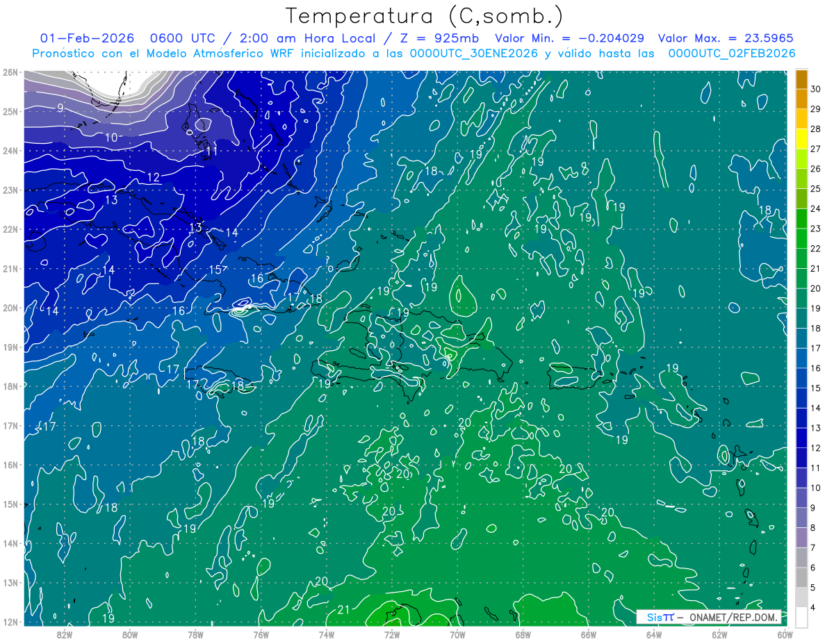Click 'Valor Max. = 23.5965' text
This screenshot has height=644, width=834.
point(726,38)
